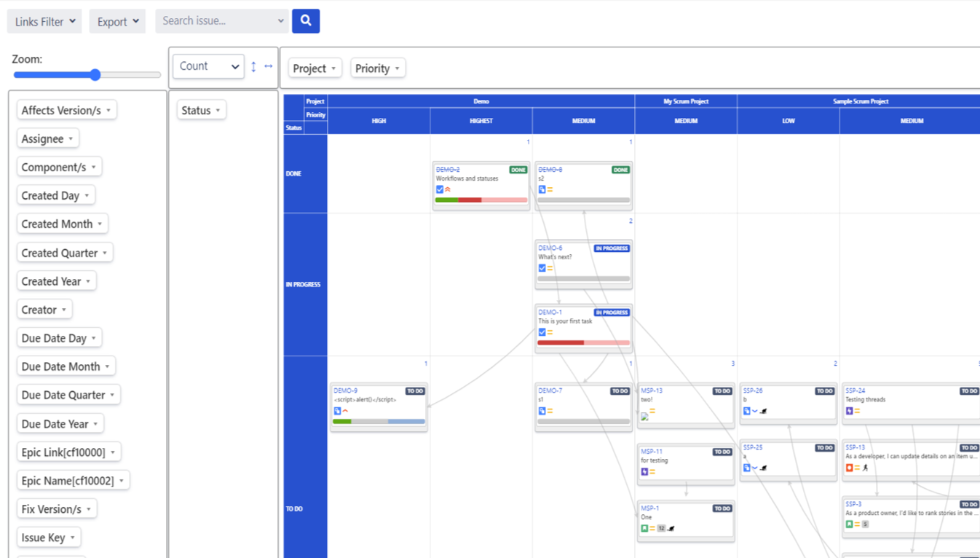The width and height of the screenshot is (980, 558).
Task: Click the HIGHEST priority column header
Action: click(481, 121)
